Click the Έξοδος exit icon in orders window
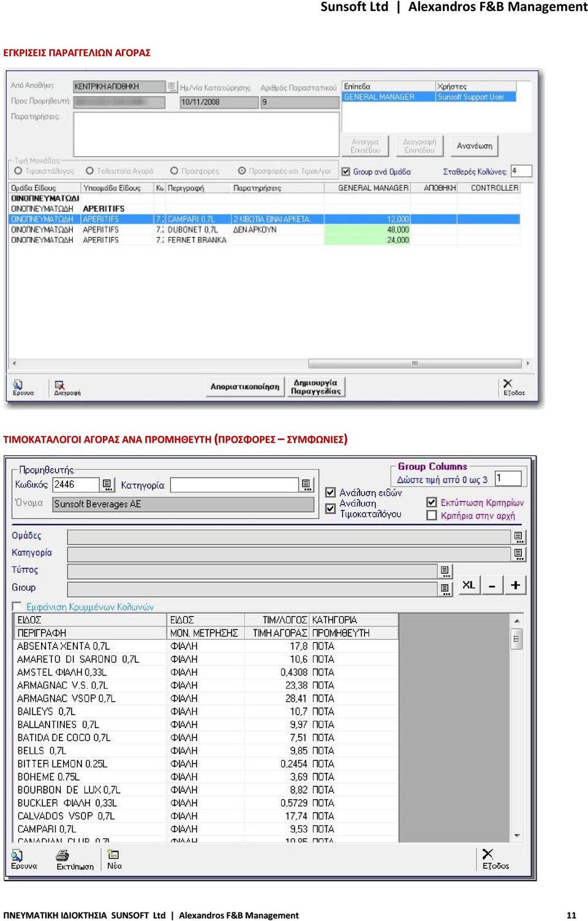Image resolution: width=588 pixels, height=921 pixels. pyautogui.click(x=514, y=388)
